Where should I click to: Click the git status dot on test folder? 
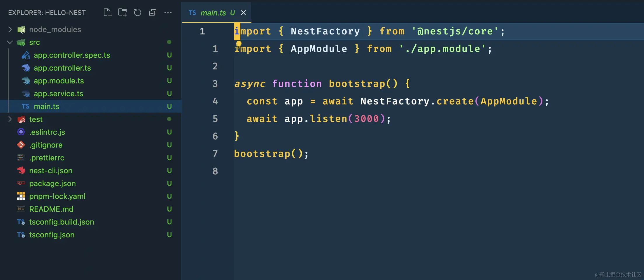(x=169, y=119)
